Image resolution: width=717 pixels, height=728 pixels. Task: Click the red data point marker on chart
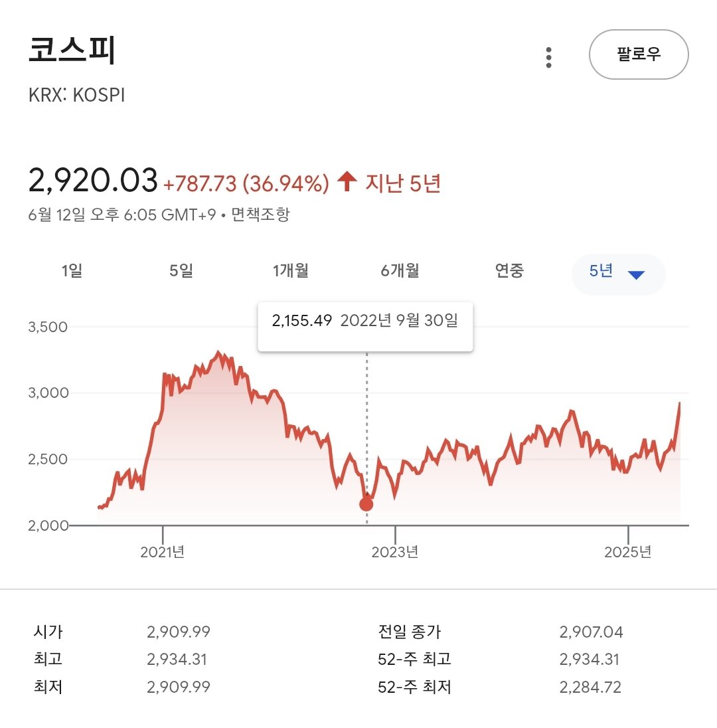pos(366,504)
